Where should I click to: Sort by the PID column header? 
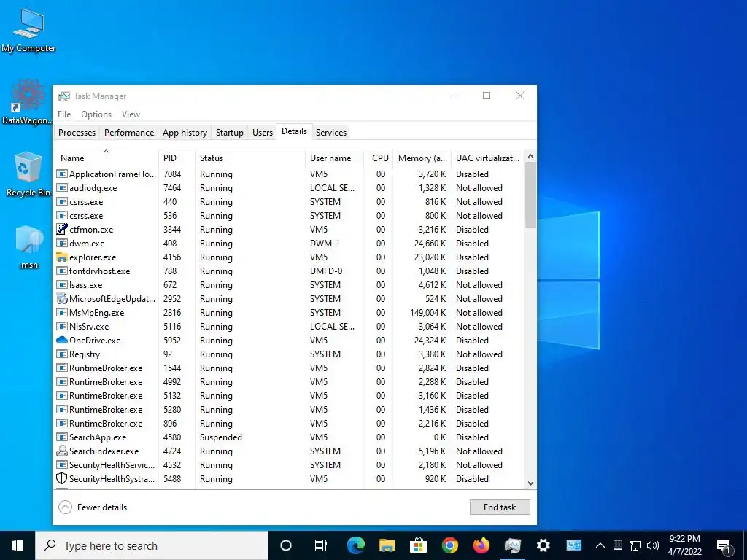click(177, 157)
